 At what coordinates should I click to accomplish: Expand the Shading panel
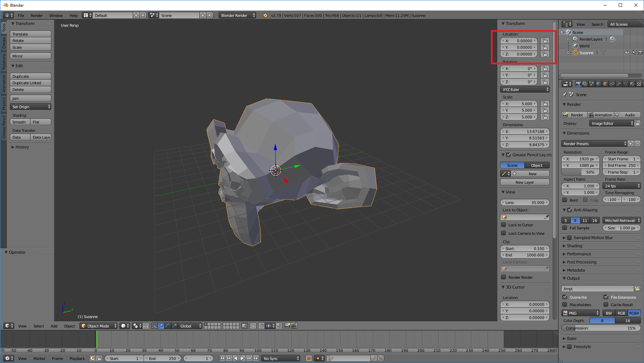574,246
